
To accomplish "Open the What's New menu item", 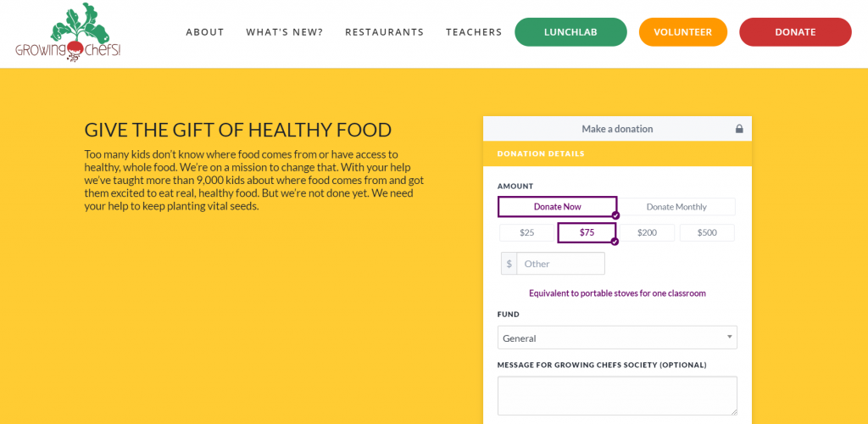I will [x=285, y=32].
